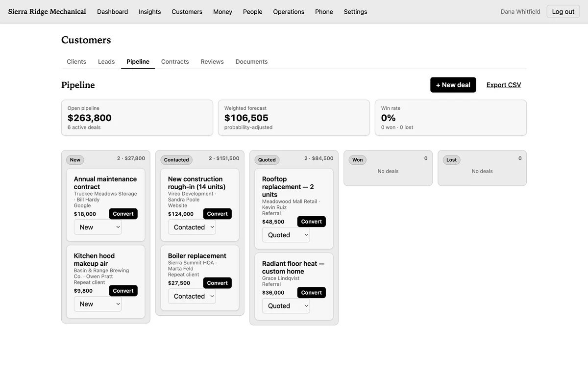Open stage dropdown for Boiler replacement
588x379 pixels.
point(192,296)
